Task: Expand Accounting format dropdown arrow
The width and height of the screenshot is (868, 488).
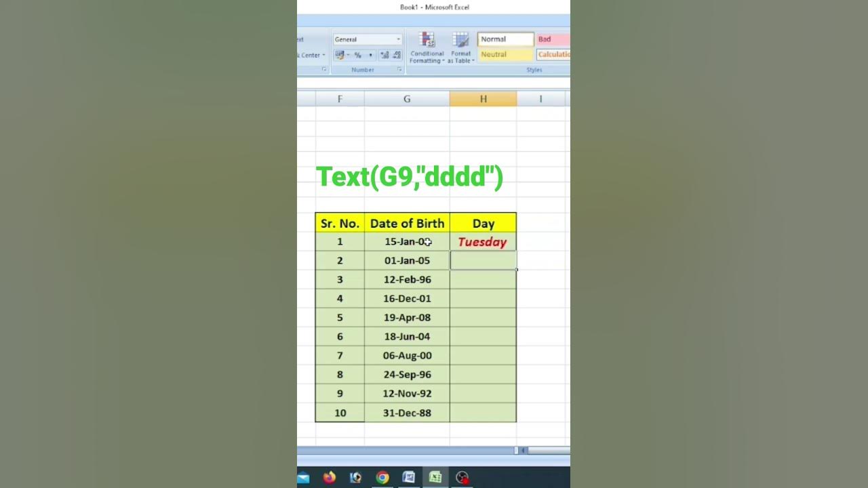Action: [x=348, y=55]
